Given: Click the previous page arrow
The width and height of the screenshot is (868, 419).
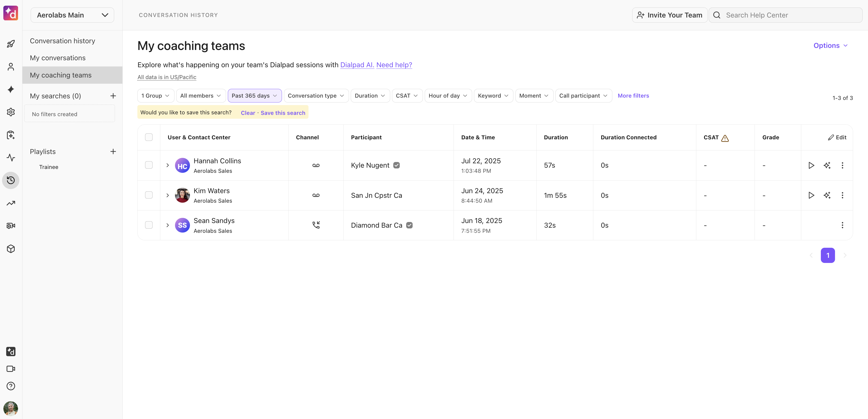Looking at the screenshot, I should coord(811,255).
